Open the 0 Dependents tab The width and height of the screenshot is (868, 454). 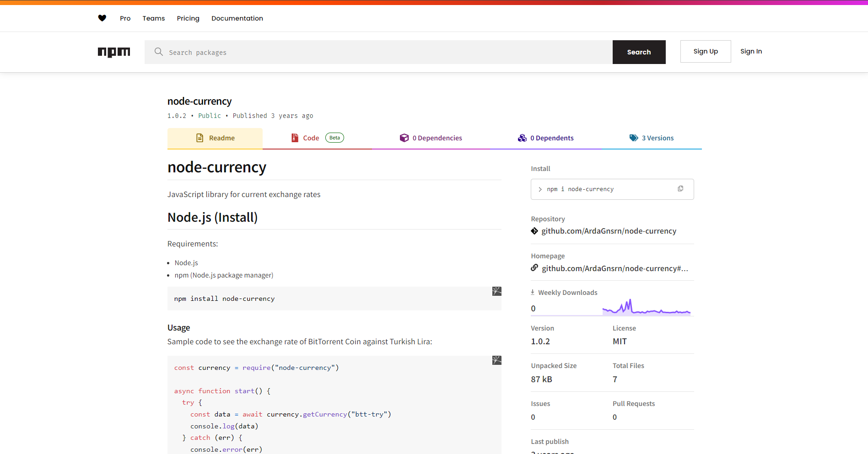pos(546,139)
